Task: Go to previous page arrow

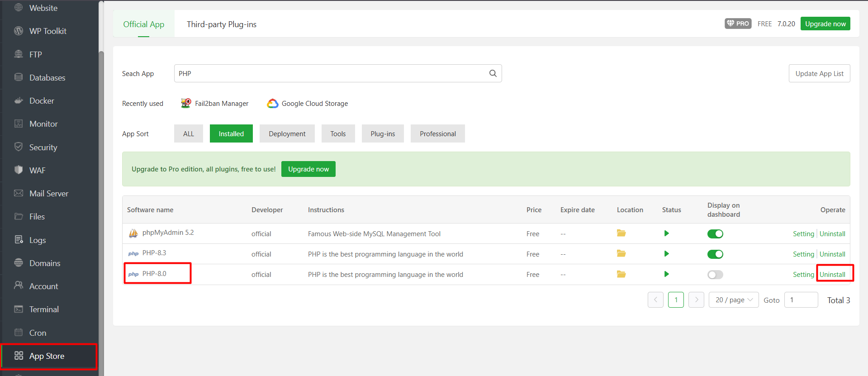Action: (x=655, y=300)
